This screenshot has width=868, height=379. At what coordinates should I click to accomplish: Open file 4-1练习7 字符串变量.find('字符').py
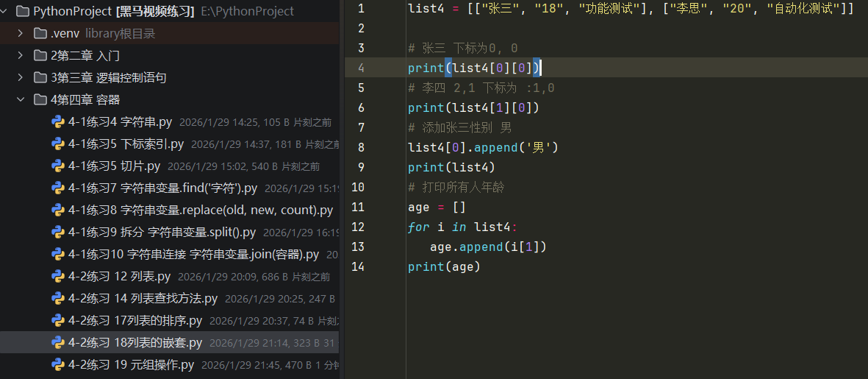pos(162,188)
